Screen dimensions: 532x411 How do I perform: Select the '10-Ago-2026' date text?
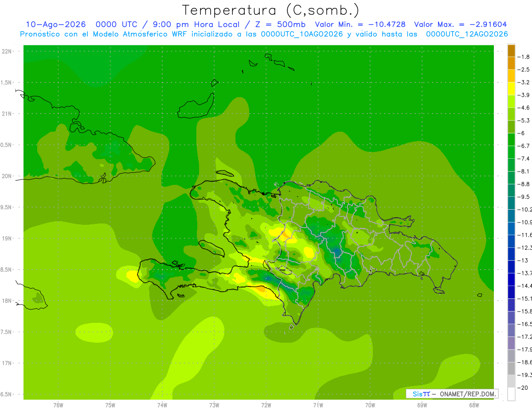(x=55, y=24)
